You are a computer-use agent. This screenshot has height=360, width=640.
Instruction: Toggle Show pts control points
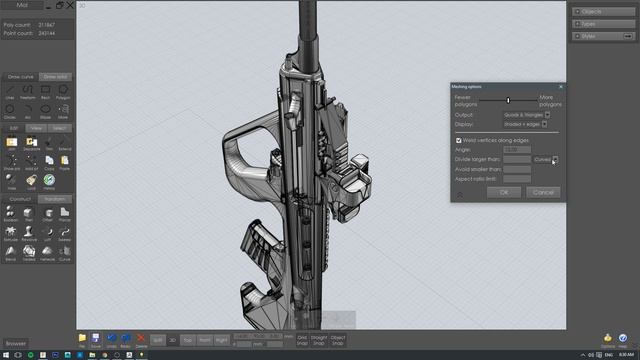[x=11, y=163]
